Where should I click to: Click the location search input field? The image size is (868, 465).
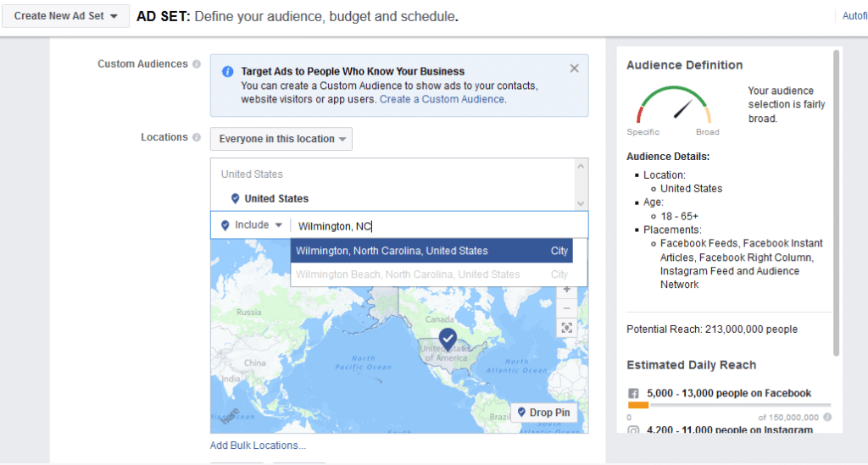[438, 226]
